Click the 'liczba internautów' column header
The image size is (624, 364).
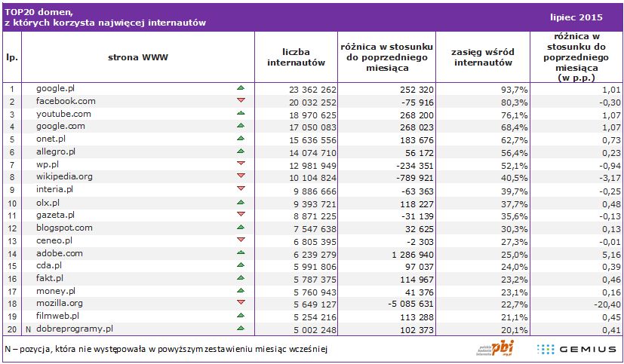click(296, 57)
